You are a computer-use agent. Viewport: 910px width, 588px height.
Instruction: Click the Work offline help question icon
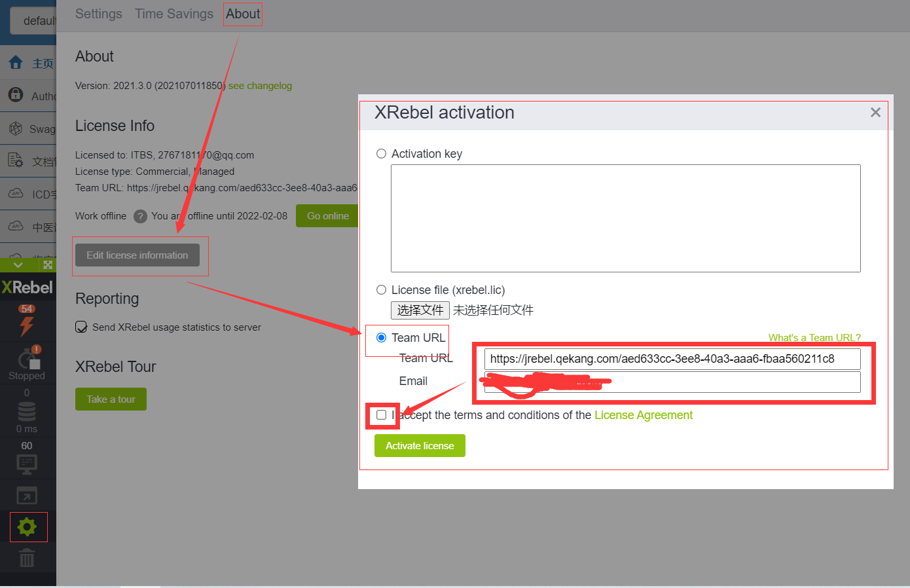(140, 216)
